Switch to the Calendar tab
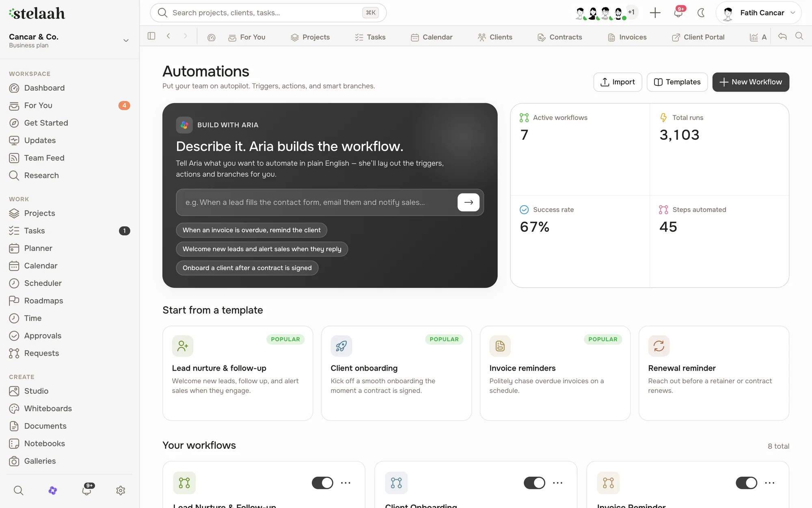 [432, 37]
